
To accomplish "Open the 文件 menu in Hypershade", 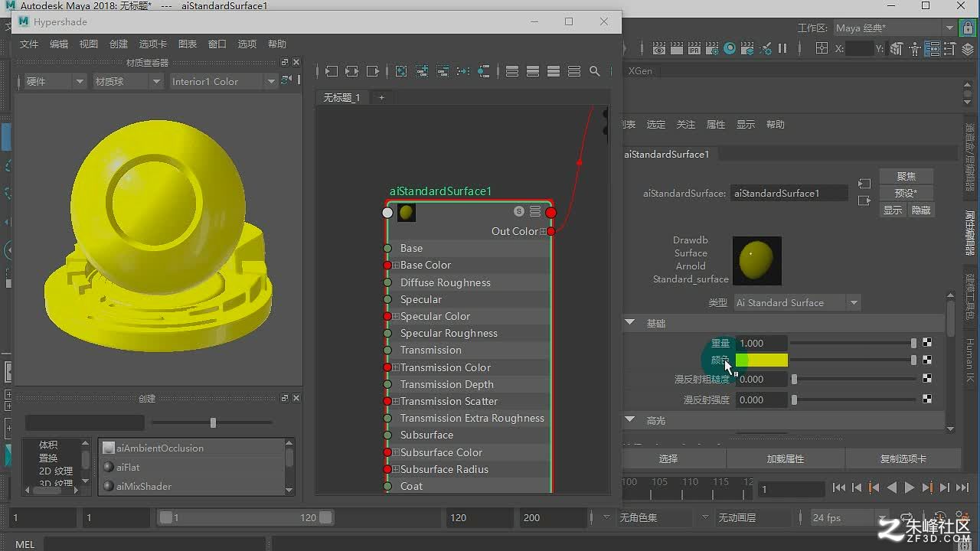I will tap(29, 44).
